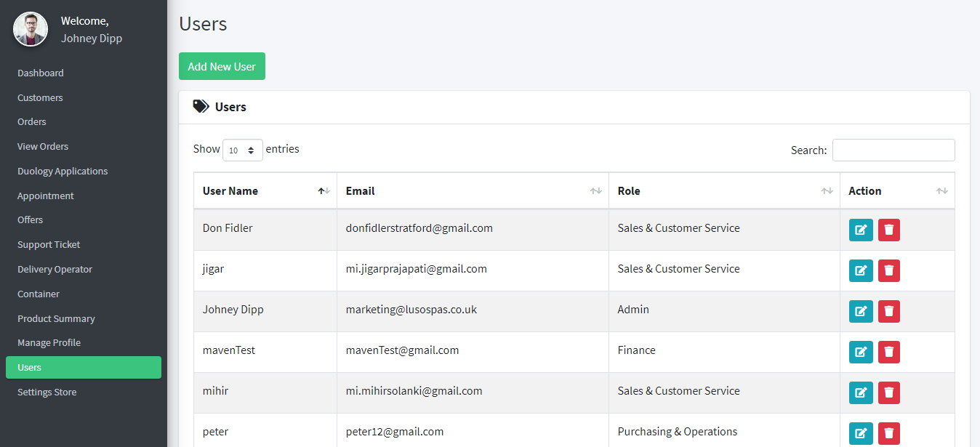The height and width of the screenshot is (447, 980).
Task: Open the Orders sidebar item
Action: click(x=32, y=121)
